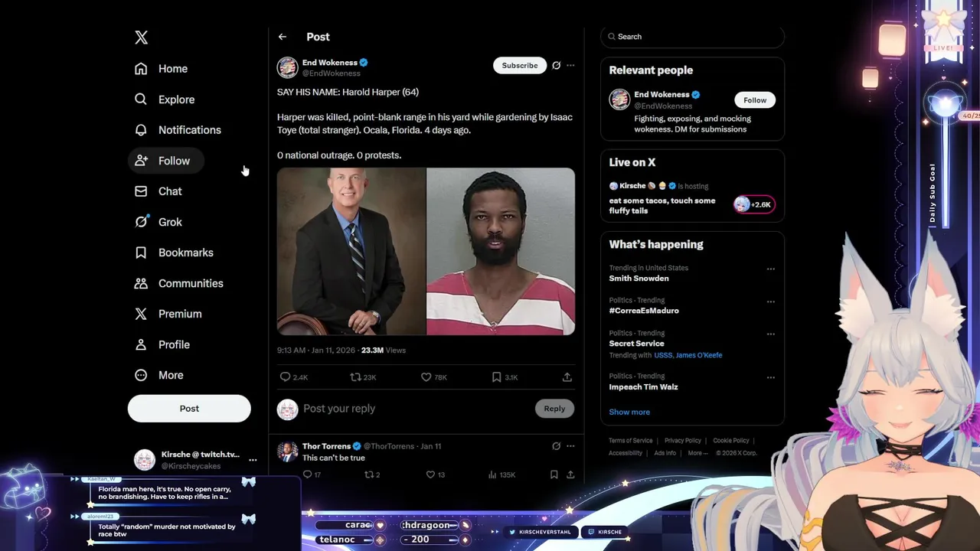Open the main post's three-dot menu
Image resolution: width=980 pixels, height=551 pixels.
[570, 66]
